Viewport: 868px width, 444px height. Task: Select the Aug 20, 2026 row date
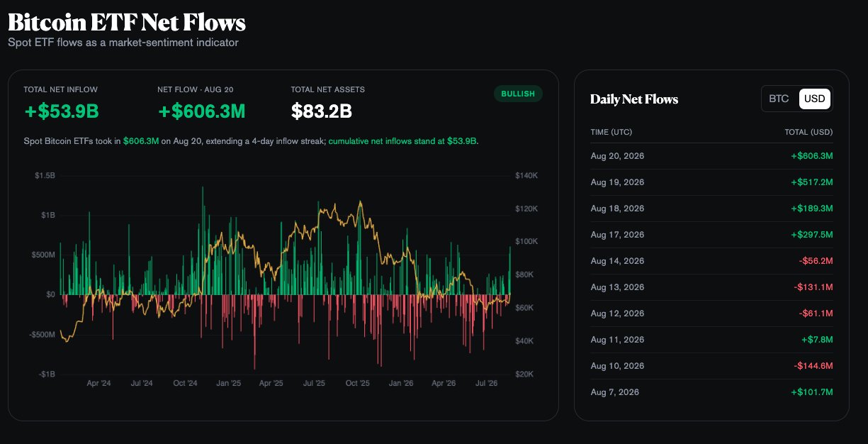[617, 156]
